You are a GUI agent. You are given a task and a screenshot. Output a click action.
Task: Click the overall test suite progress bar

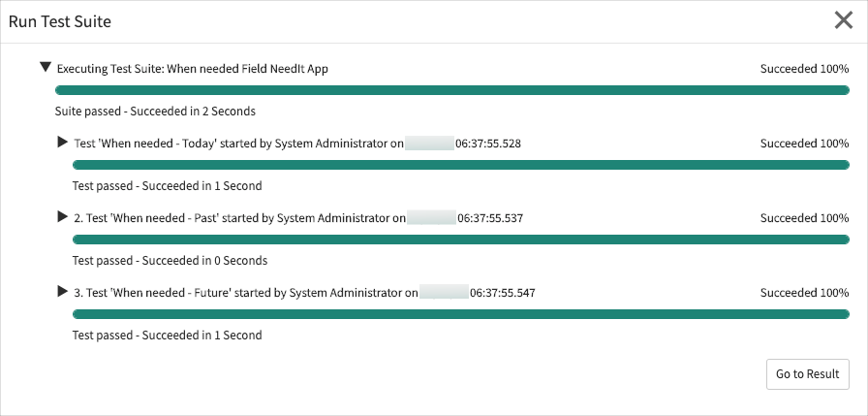452,90
